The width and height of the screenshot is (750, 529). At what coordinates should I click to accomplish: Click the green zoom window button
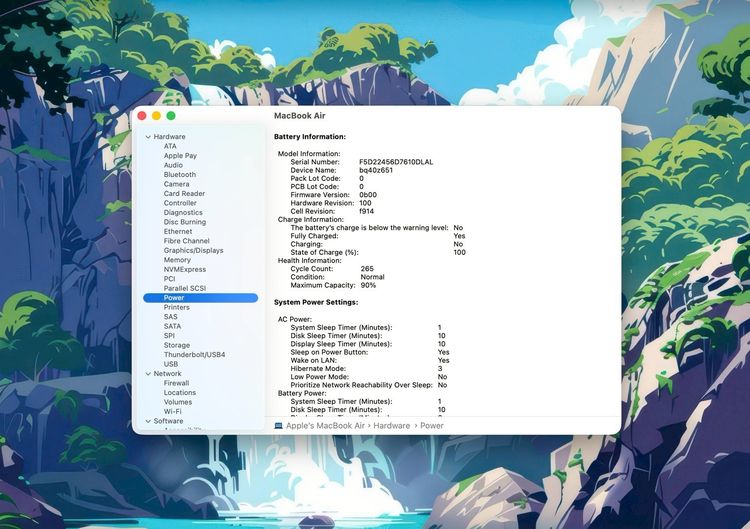(x=171, y=116)
